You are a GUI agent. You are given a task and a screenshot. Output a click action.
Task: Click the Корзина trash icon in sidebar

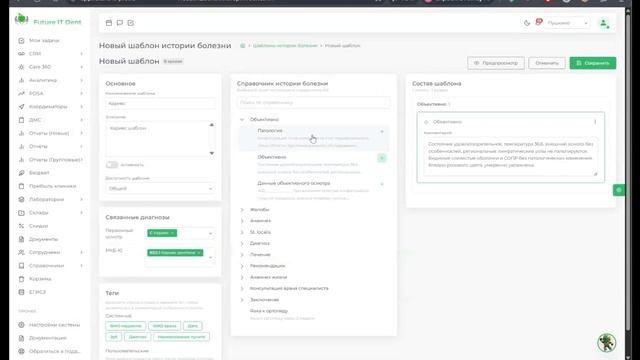click(21, 279)
